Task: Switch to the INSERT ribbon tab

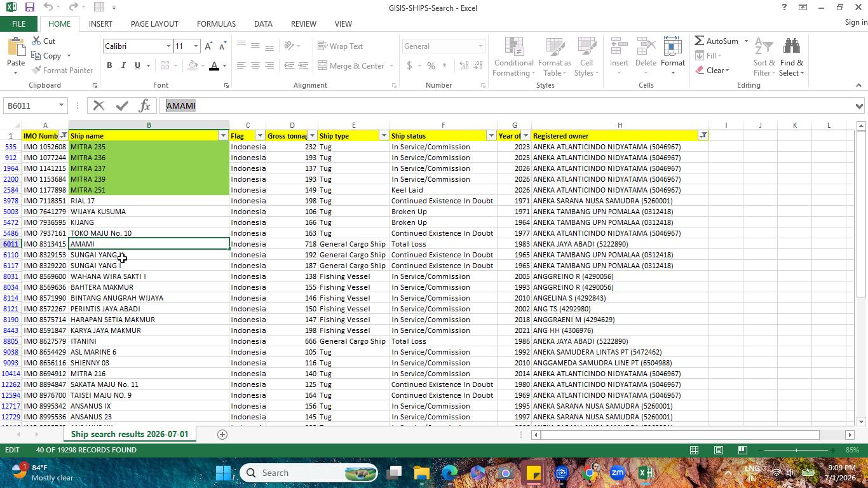Action: (100, 24)
